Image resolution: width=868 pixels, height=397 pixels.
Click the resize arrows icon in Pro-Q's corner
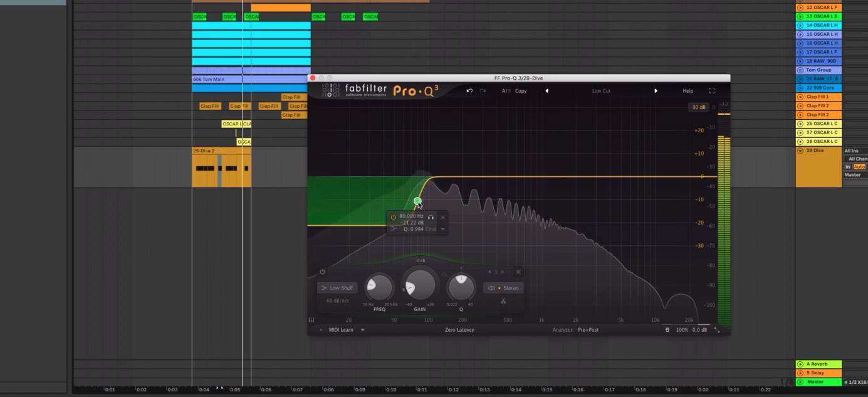pos(718,330)
